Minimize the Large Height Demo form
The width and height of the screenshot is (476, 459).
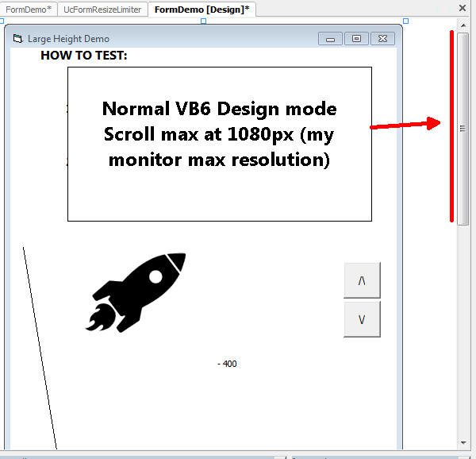tap(330, 38)
